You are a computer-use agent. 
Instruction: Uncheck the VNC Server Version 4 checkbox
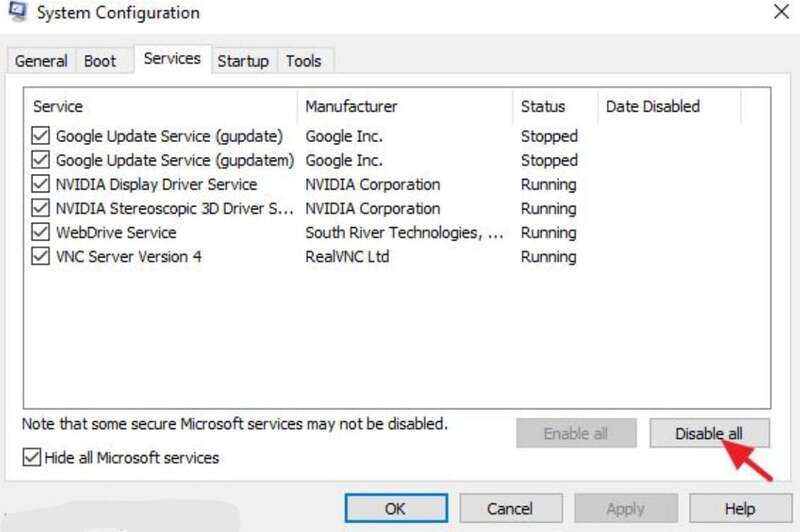point(40,256)
